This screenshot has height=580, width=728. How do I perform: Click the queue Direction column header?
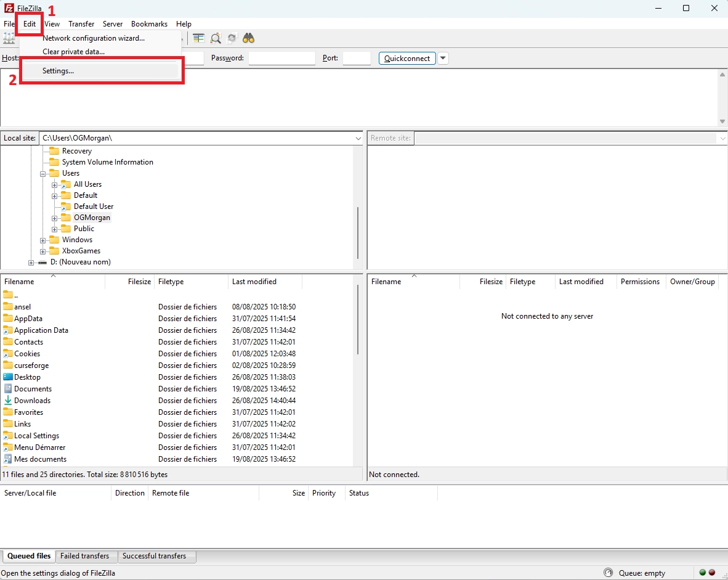pyautogui.click(x=129, y=493)
